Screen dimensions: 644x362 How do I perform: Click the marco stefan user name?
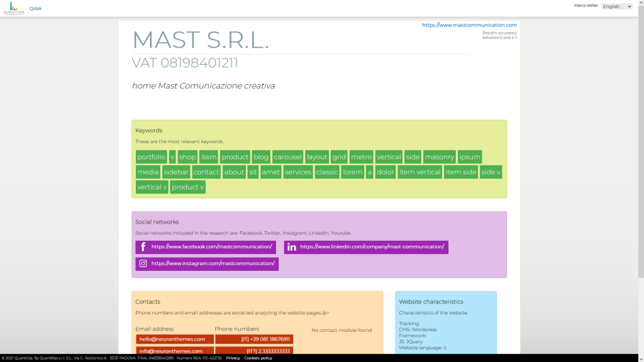pos(586,5)
